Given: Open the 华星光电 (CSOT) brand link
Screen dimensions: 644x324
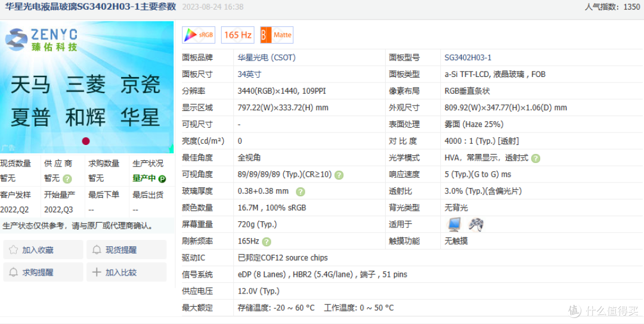Looking at the screenshot, I should pos(267,58).
